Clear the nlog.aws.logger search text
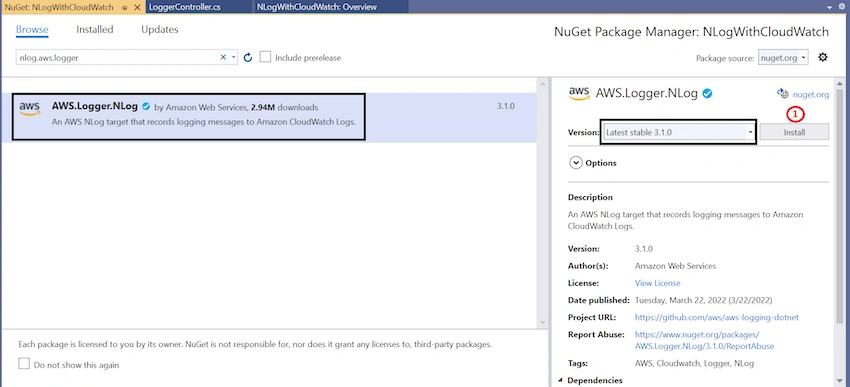Screen dimensions: 850x387 [223, 57]
